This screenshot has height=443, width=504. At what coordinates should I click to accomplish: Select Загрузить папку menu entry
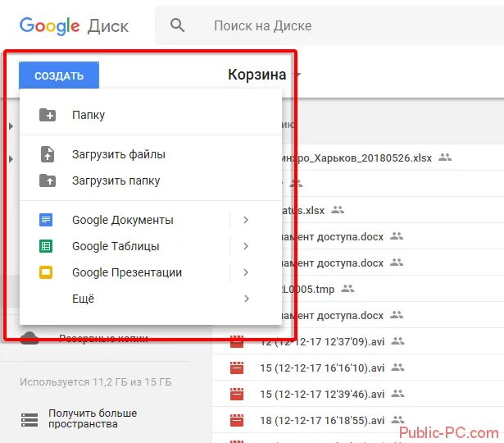[151, 180]
